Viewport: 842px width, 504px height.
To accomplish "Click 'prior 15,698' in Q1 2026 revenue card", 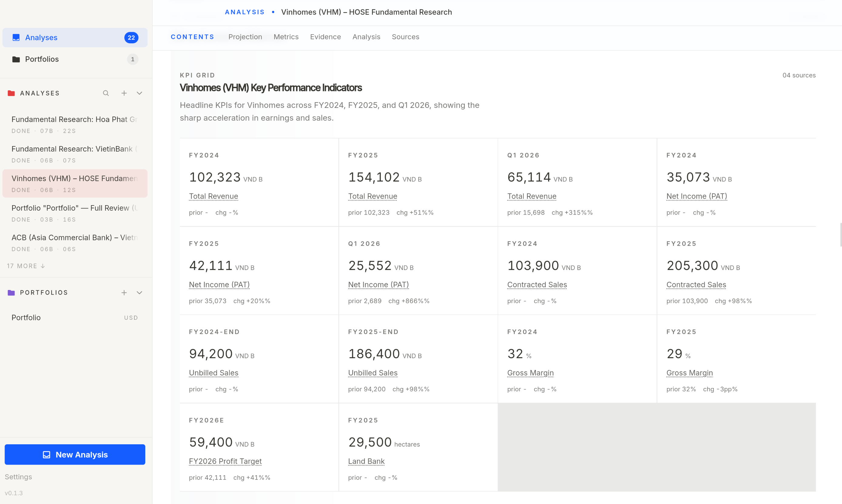I will [x=526, y=213].
